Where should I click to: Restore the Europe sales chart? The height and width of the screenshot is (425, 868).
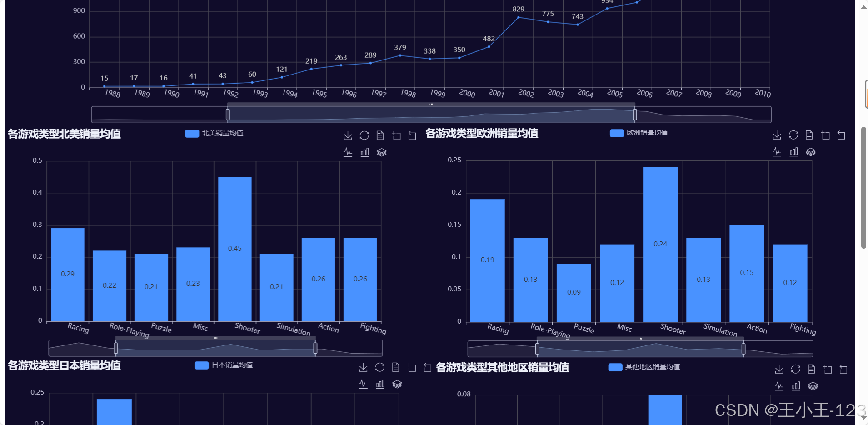793,135
